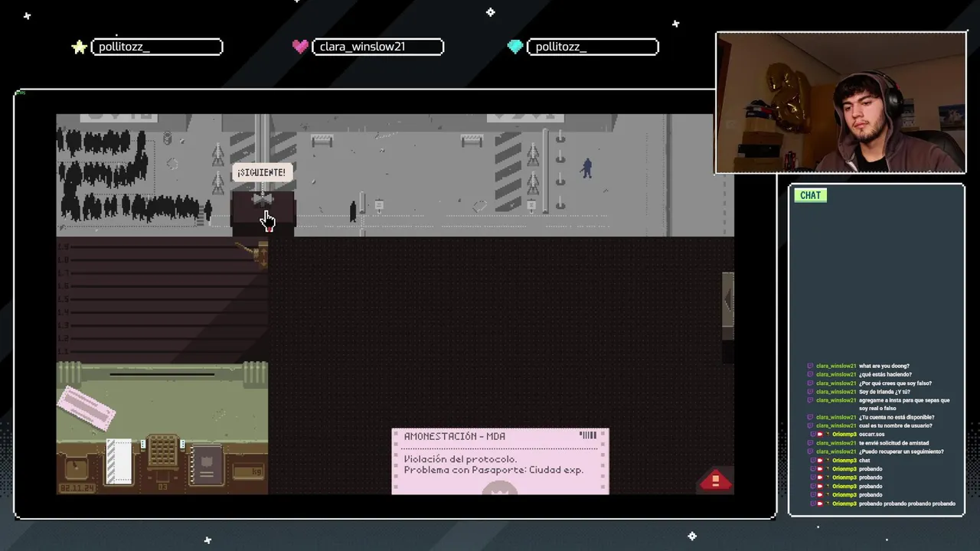Click message '¿qué estás haciendo?'
The width and height of the screenshot is (980, 551).
(884, 374)
